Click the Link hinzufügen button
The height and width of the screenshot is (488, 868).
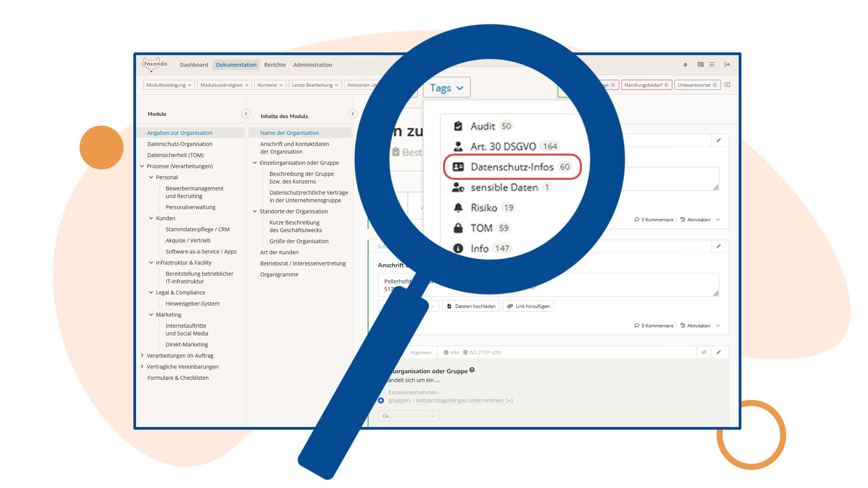[528, 306]
